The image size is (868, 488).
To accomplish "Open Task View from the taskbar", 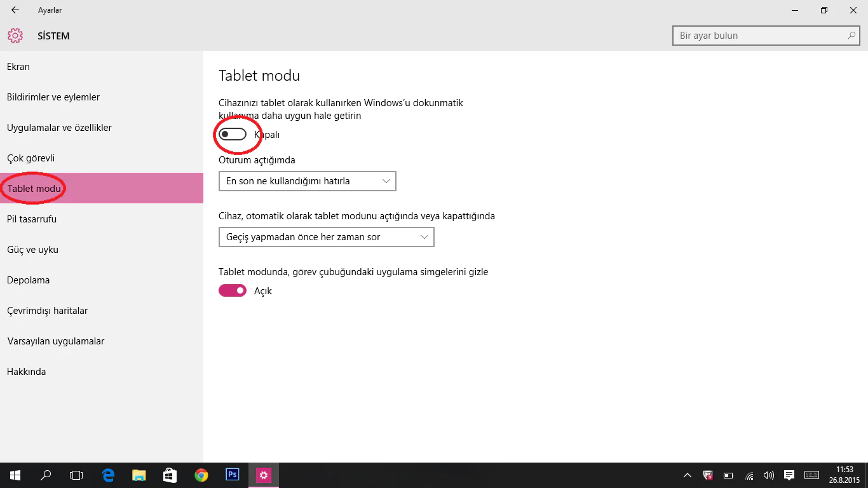I will pyautogui.click(x=76, y=475).
